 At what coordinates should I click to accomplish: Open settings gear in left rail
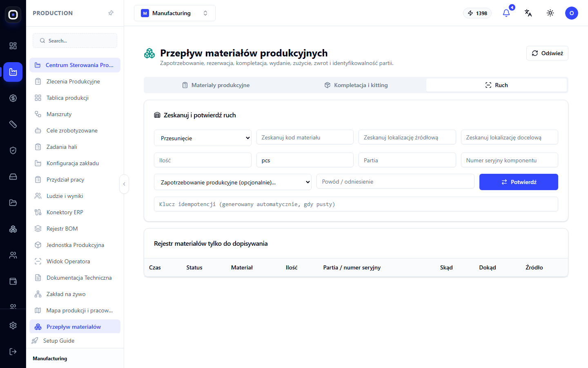point(13,325)
